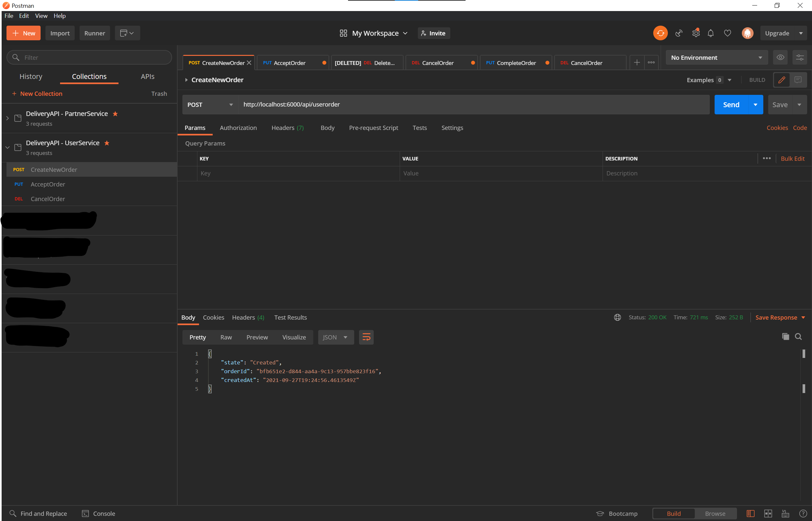Click the search magnifier icon in response
Screen dimensions: 812x521
pos(799,337)
